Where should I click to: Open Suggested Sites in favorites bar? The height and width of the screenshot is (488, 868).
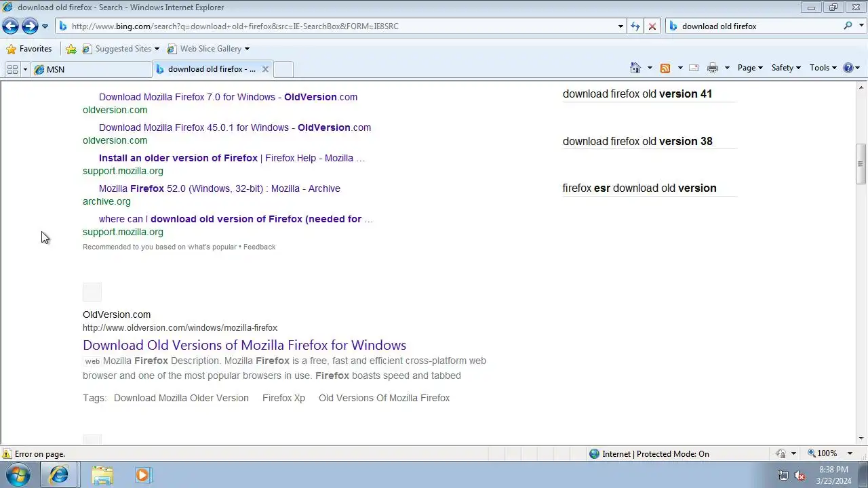(121, 49)
